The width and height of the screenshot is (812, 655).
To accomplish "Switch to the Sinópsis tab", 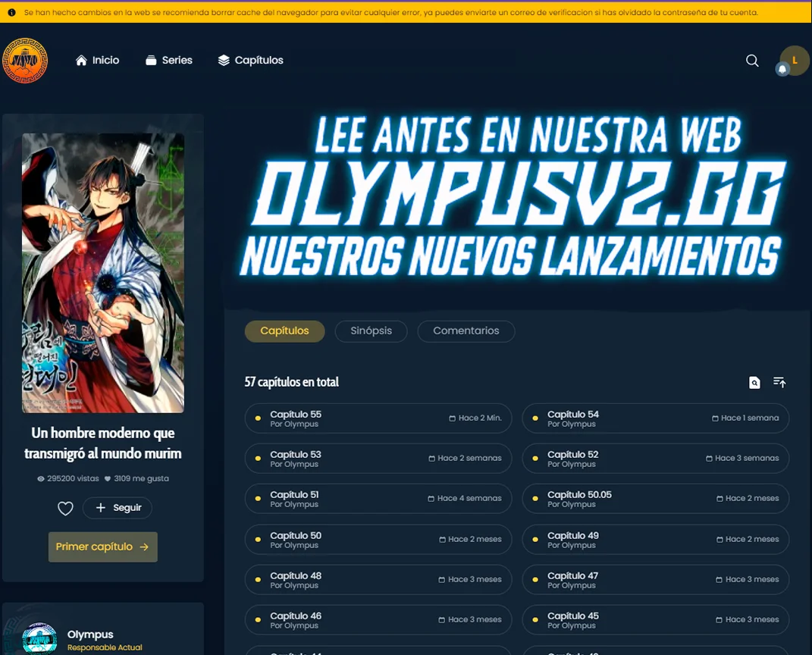I will (371, 331).
